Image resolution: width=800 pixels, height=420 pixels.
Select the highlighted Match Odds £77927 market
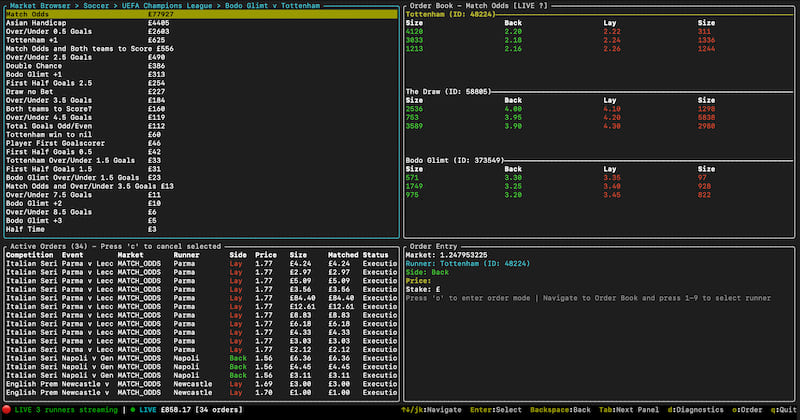click(x=202, y=14)
